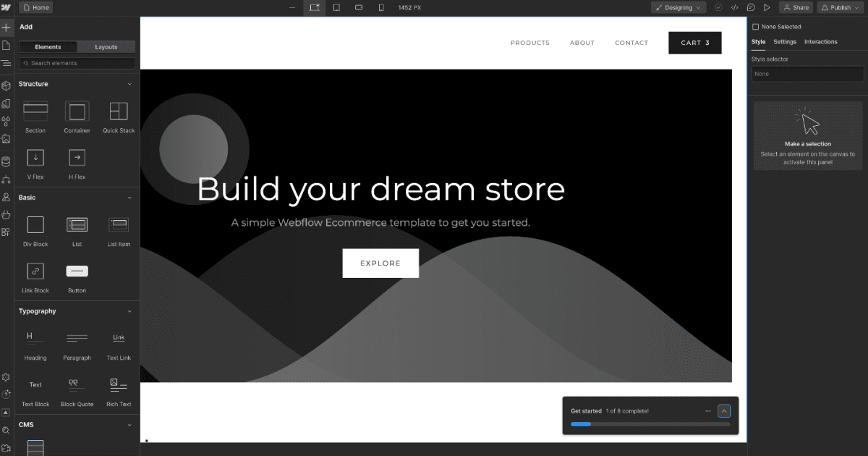868x456 pixels.
Task: Open the Designing mode dropdown
Action: (x=677, y=7)
